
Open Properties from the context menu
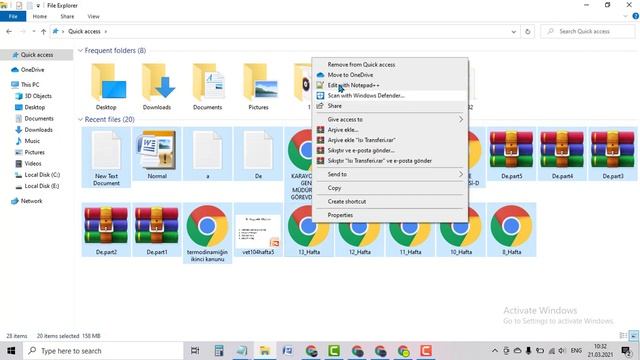coord(390,215)
